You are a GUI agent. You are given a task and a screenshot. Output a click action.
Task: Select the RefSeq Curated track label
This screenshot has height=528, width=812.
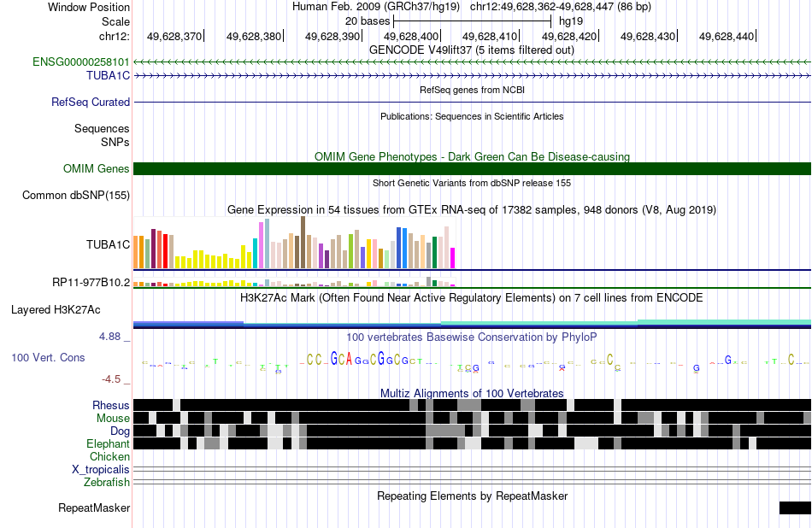91,102
